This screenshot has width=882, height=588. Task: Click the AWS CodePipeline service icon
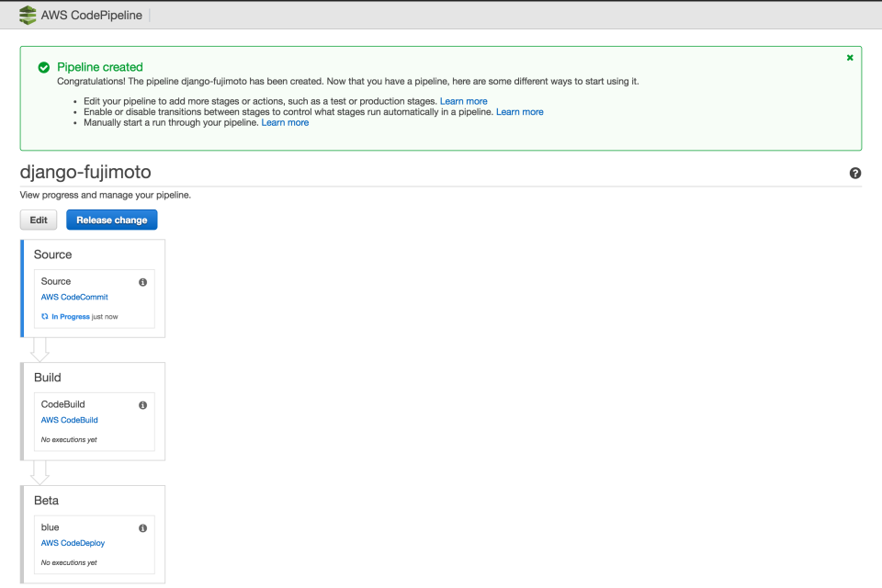[27, 15]
